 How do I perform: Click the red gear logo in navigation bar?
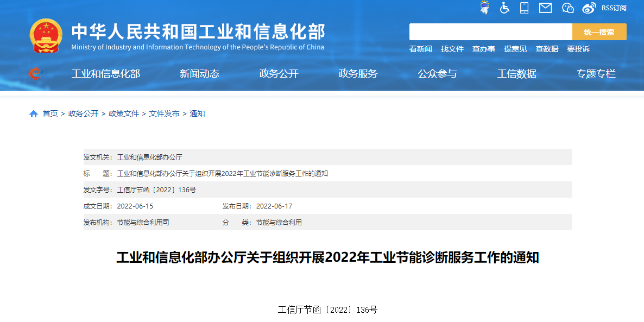pos(35,73)
